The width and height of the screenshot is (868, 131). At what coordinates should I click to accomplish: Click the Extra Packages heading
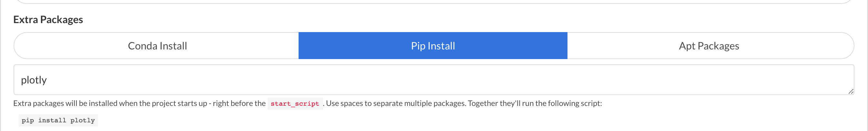48,20
